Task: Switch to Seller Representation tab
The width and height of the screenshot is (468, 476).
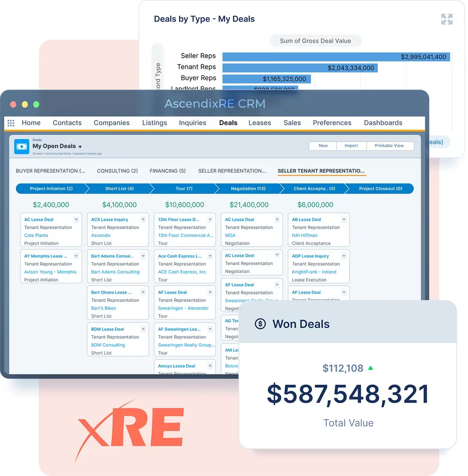Action: [232, 171]
